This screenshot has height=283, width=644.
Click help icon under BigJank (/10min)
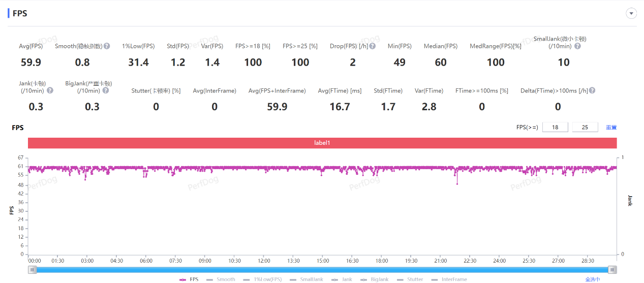pyautogui.click(x=105, y=90)
